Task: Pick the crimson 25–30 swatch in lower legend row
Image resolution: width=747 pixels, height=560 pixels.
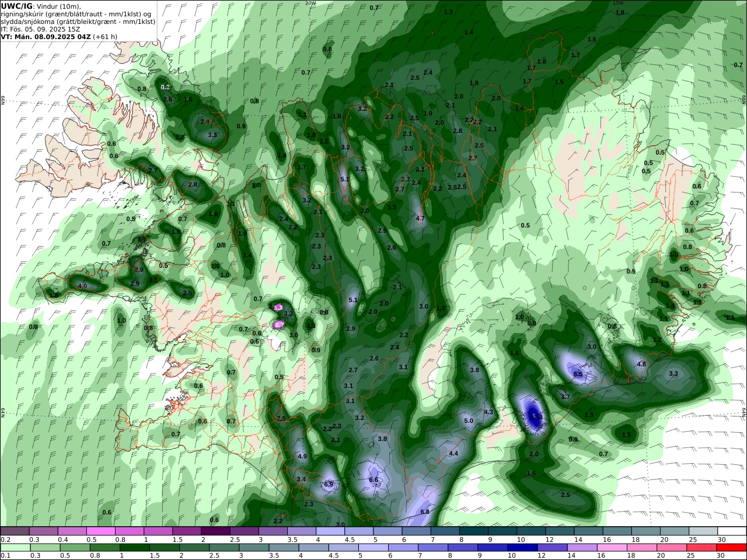Action: [701, 548]
